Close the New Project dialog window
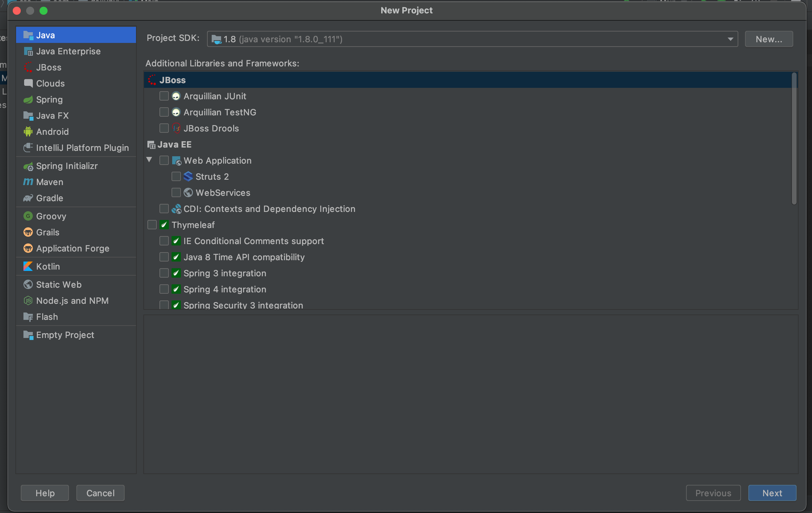This screenshot has height=513, width=812. click(16, 11)
